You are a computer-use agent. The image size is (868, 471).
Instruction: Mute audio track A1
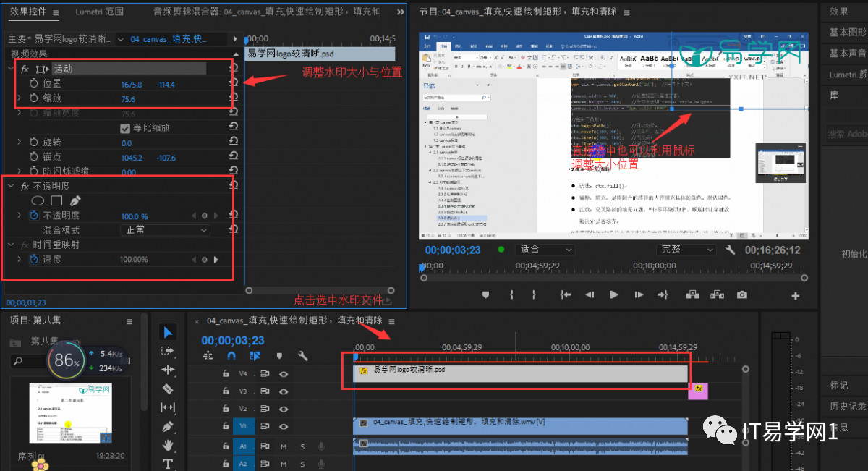pyautogui.click(x=284, y=446)
